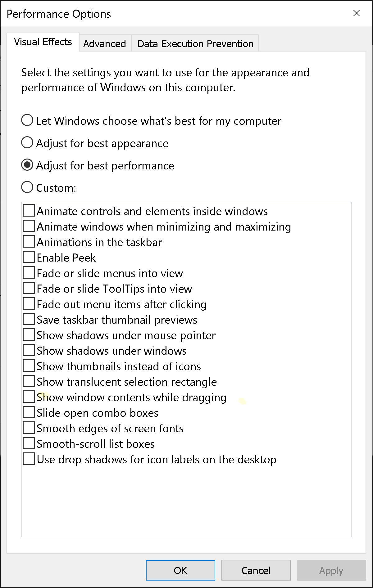Enable Animate controls and elements inside windows

pos(29,211)
